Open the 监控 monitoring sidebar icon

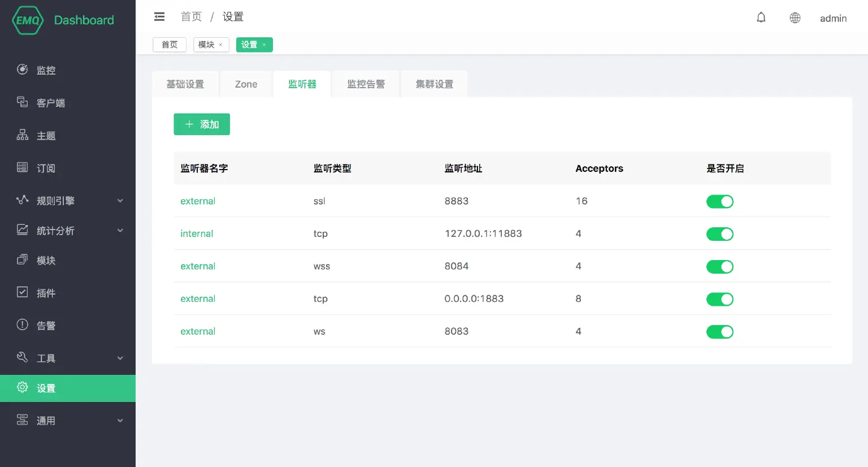coord(23,70)
